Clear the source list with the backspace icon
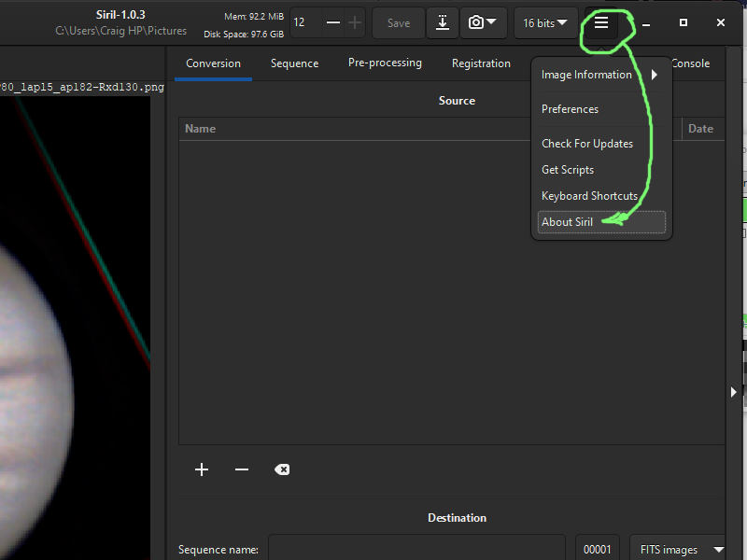This screenshot has height=560, width=747. pos(282,469)
